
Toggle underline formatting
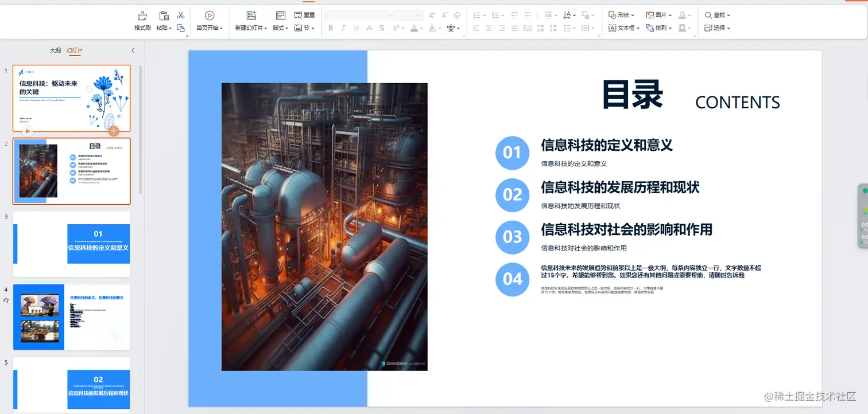356,28
